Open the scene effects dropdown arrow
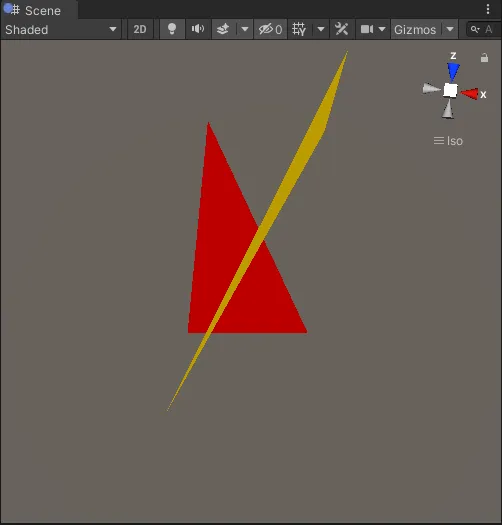This screenshot has height=525, width=502. [245, 29]
